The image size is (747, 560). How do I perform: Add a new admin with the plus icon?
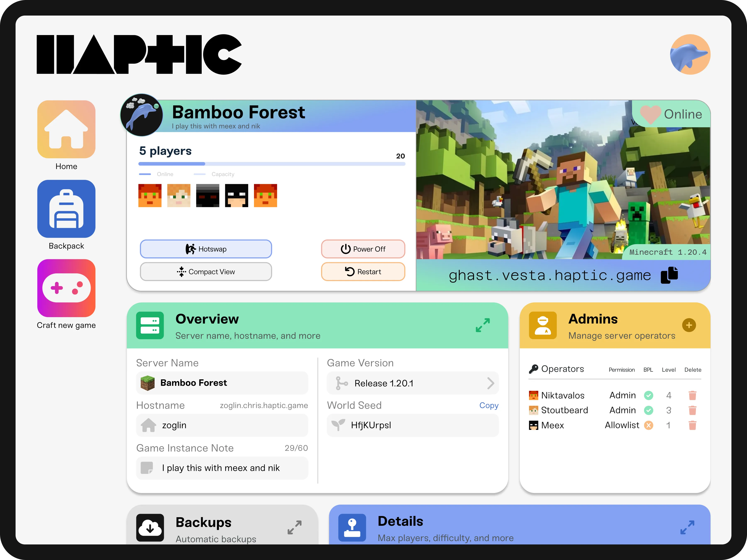pos(689,325)
